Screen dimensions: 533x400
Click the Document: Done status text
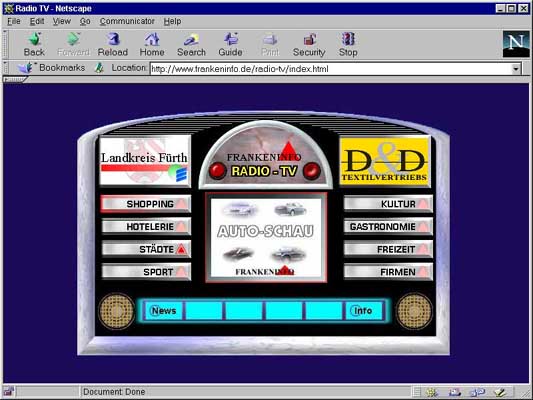(114, 392)
